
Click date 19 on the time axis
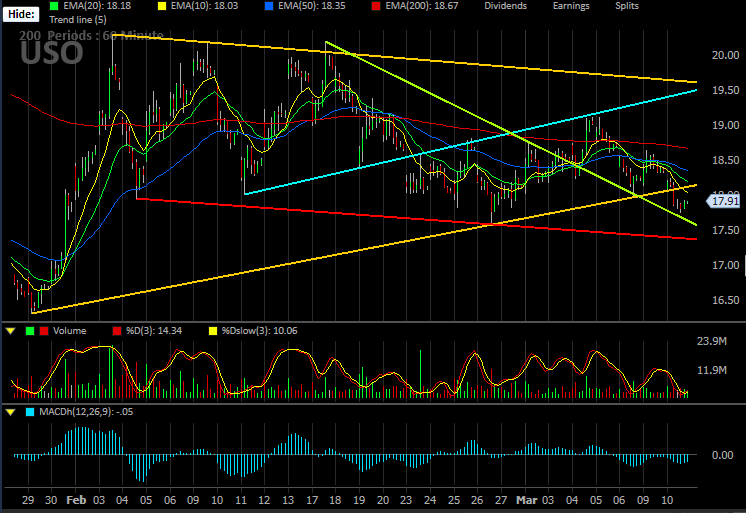[x=359, y=500]
